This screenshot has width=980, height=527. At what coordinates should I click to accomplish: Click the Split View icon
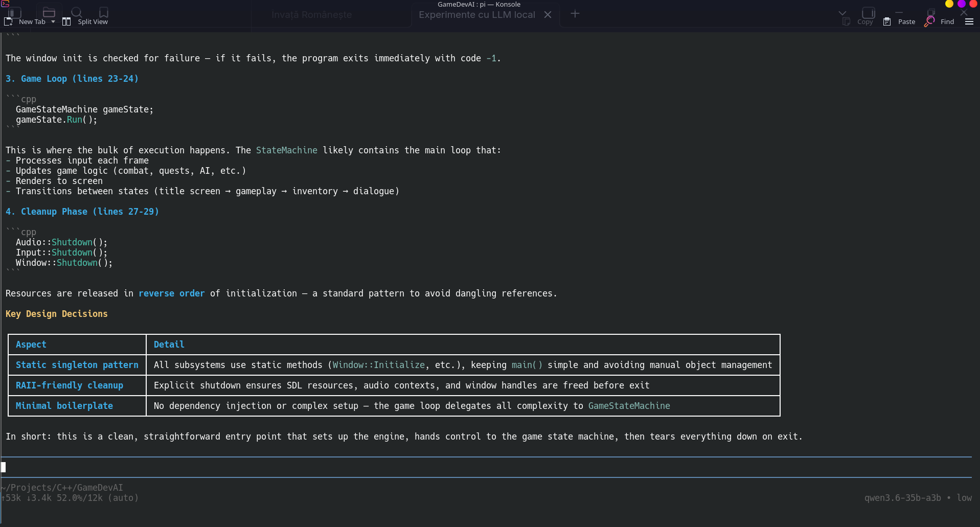tap(66, 21)
